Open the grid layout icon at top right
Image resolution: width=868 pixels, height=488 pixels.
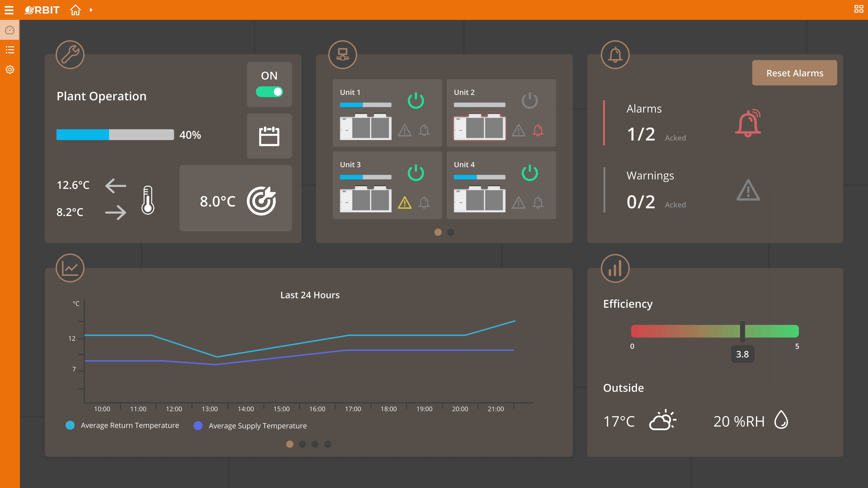(859, 9)
